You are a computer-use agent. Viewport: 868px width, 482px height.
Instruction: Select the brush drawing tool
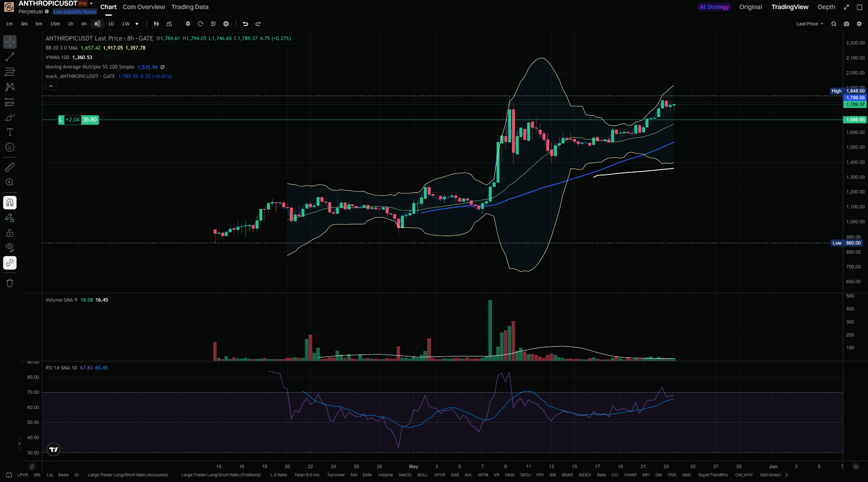point(10,117)
